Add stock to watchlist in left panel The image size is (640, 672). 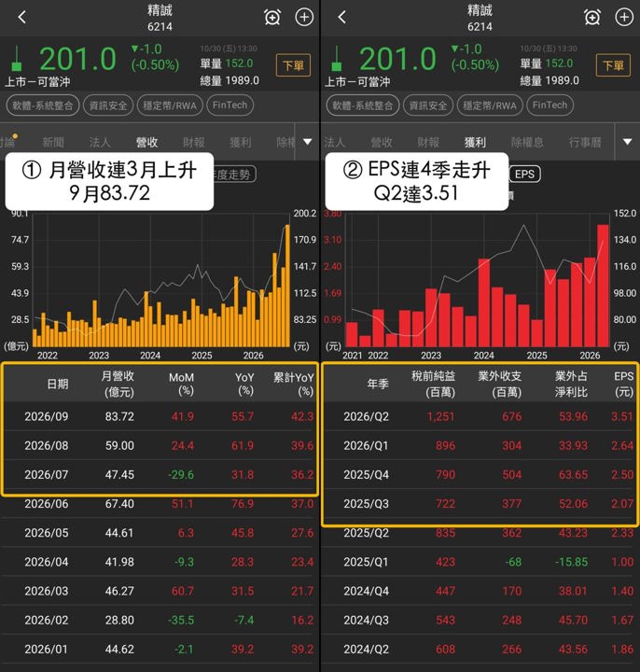pos(304,17)
